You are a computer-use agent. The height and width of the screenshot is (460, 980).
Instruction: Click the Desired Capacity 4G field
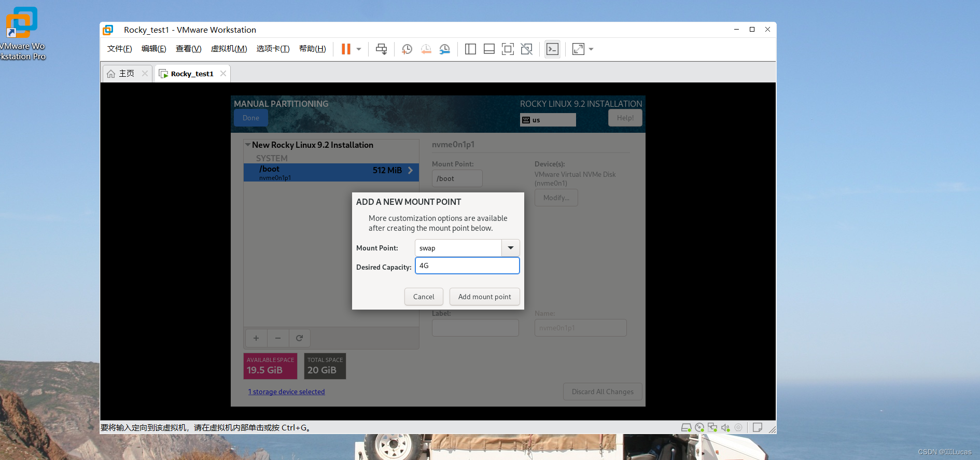pos(467,266)
